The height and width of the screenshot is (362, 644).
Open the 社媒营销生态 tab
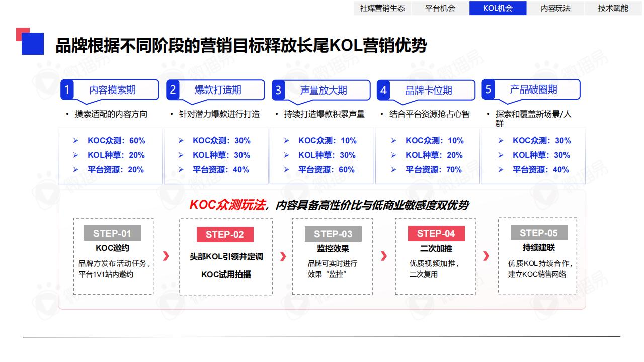(x=382, y=8)
